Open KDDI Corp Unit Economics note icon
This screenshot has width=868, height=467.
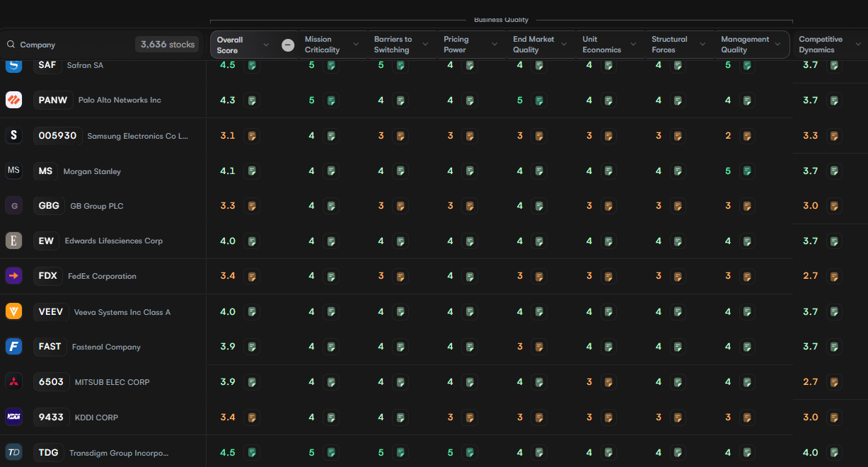tap(608, 417)
